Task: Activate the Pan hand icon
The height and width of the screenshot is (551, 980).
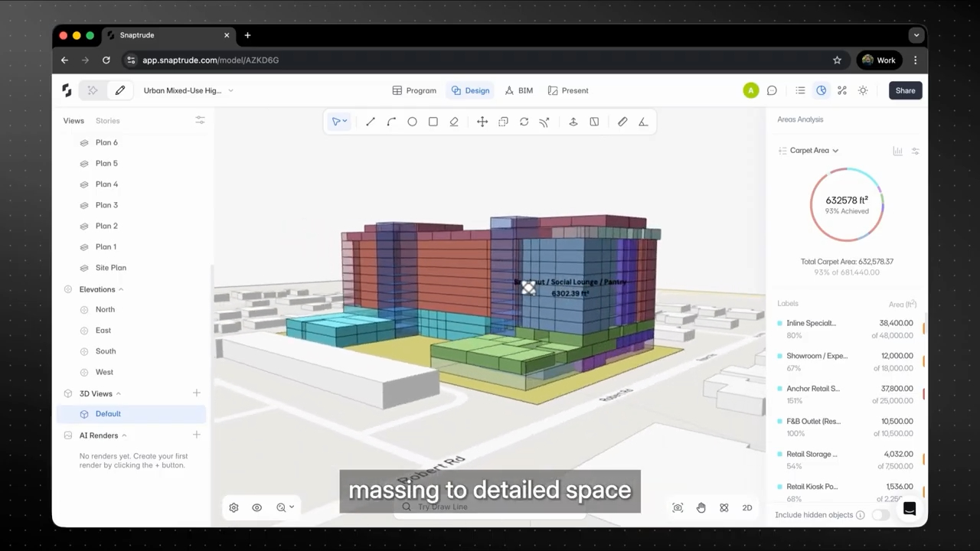Action: 701,507
